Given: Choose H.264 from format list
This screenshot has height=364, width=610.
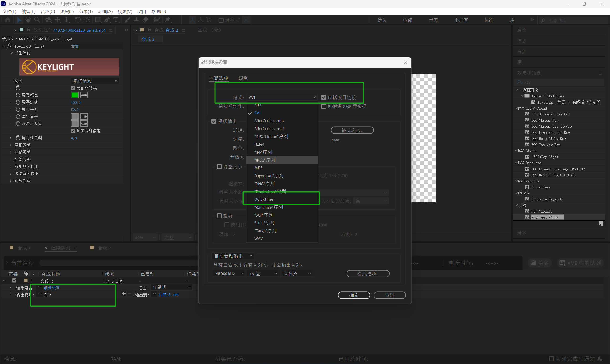Looking at the screenshot, I should pyautogui.click(x=282, y=144).
